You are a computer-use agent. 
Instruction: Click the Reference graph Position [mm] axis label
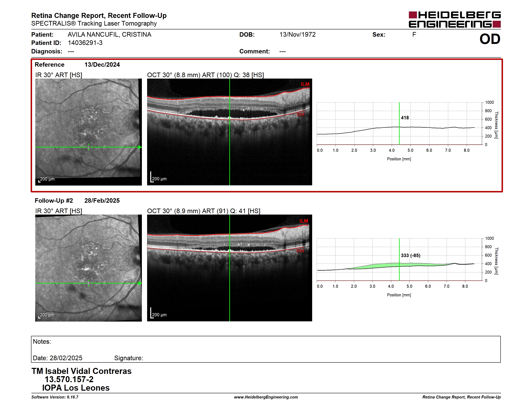[399, 159]
